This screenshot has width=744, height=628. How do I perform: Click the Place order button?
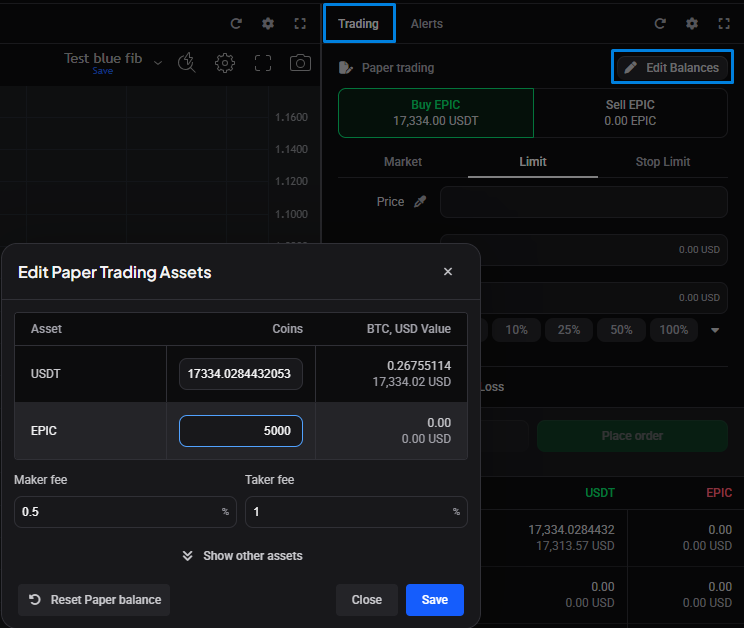click(632, 436)
